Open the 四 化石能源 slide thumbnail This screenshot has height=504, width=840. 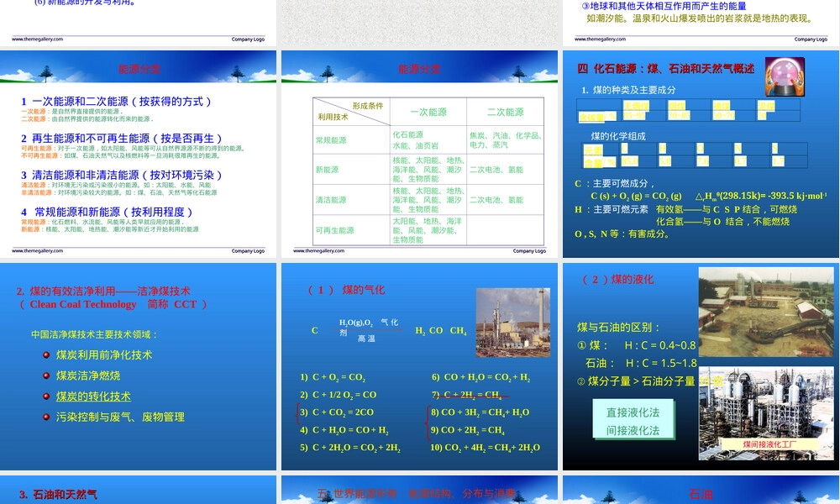coord(701,154)
